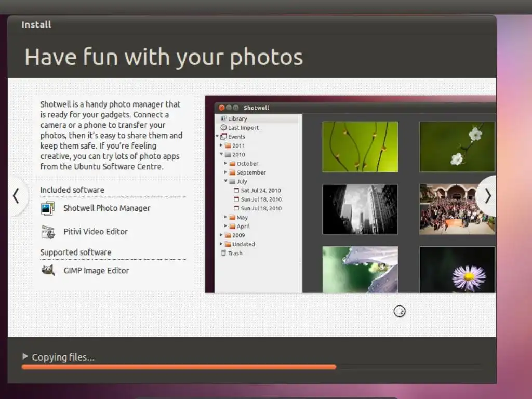Screen dimensions: 532x399
Task: Select the GIMP Image Editor label
Action: tap(96, 270)
